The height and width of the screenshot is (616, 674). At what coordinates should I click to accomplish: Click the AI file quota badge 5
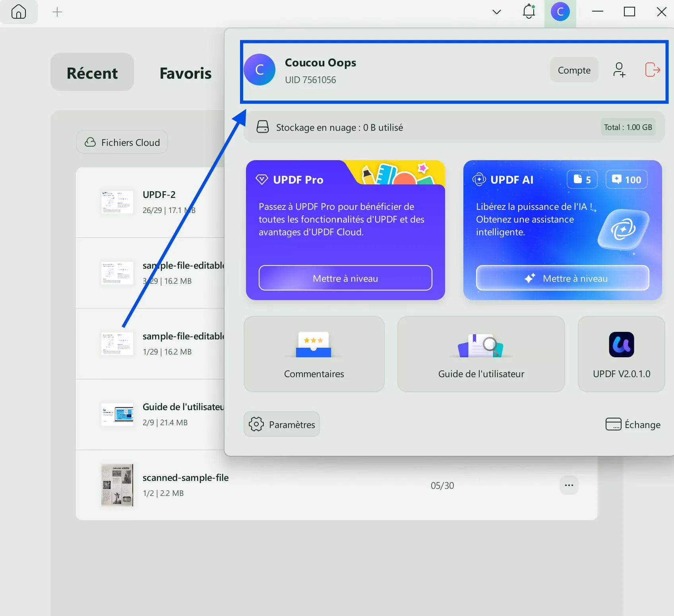point(582,180)
